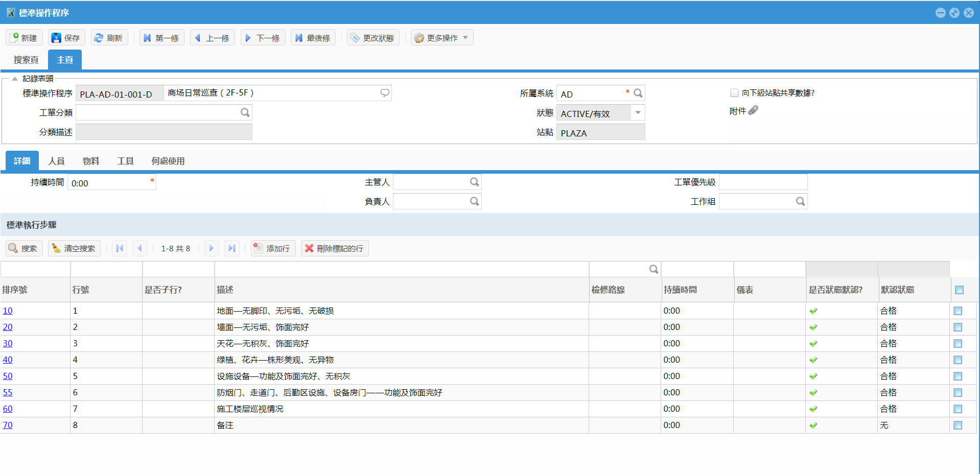
Task: Click 是否狀態默認 checkmark in row 10
Action: (x=813, y=311)
